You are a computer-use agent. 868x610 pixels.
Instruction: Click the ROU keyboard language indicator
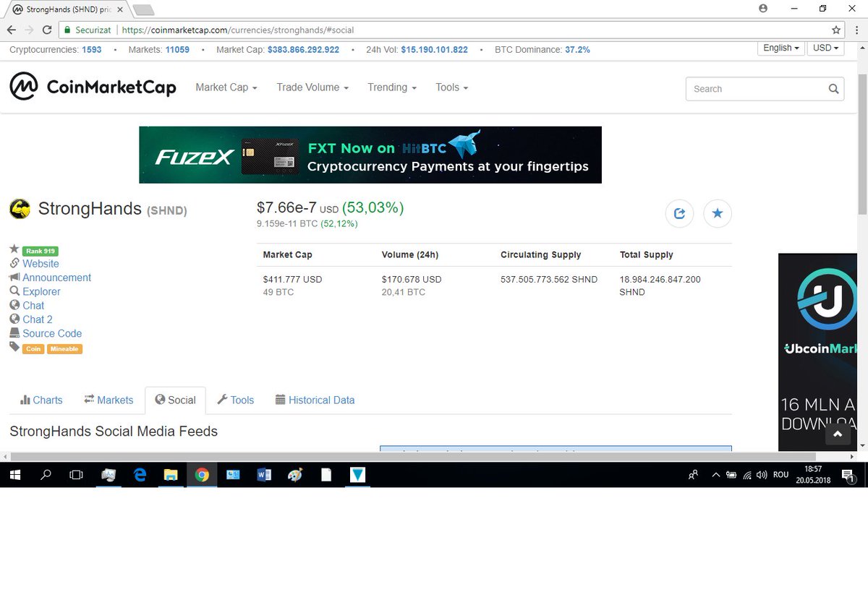click(x=780, y=475)
